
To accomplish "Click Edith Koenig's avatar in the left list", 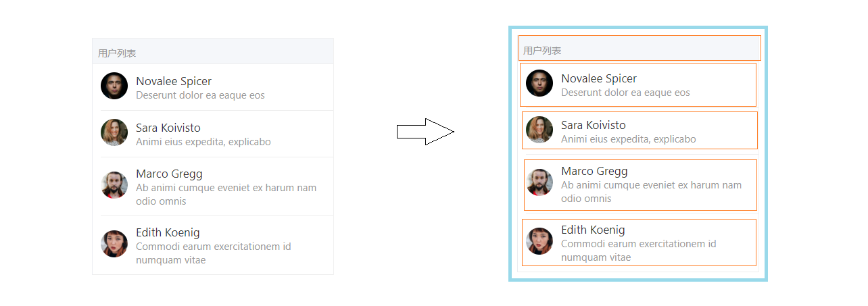I will (114, 243).
